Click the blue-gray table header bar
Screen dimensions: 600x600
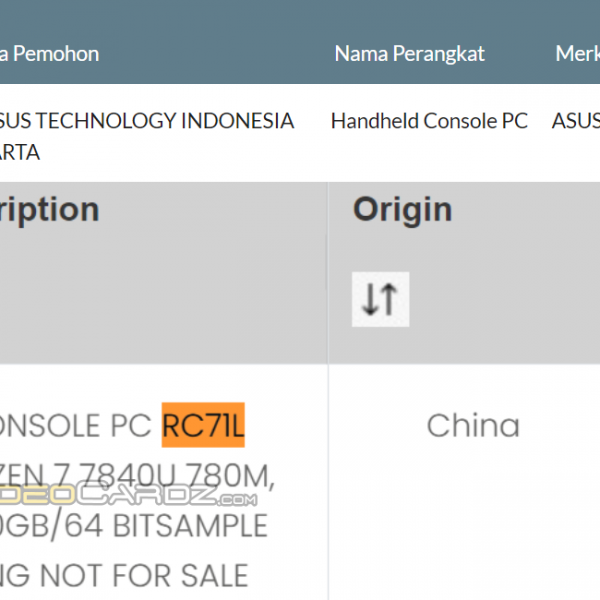pyautogui.click(x=300, y=42)
